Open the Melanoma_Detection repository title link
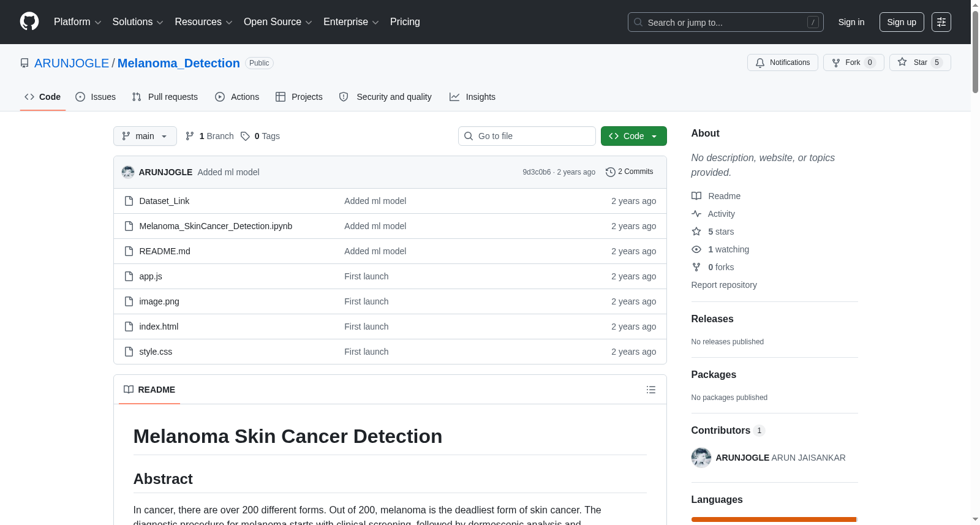Viewport: 980px width, 525px height. (x=179, y=63)
